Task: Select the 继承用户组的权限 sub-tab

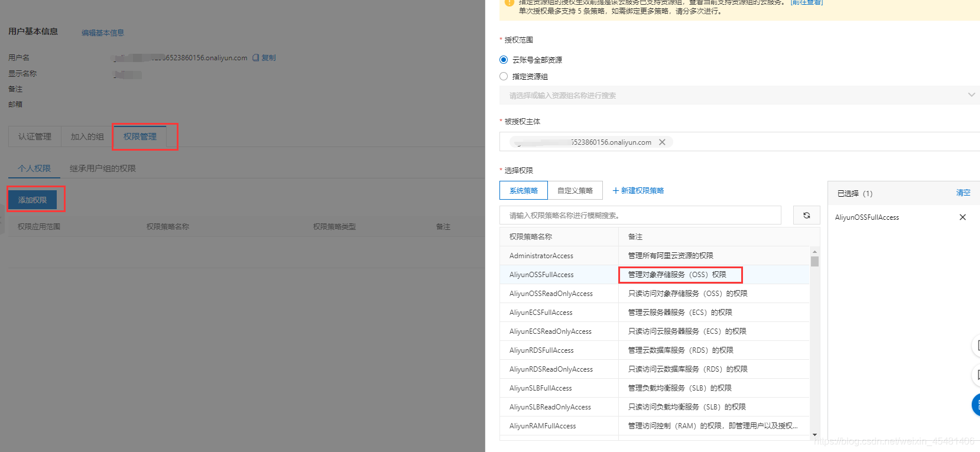Action: pos(103,168)
